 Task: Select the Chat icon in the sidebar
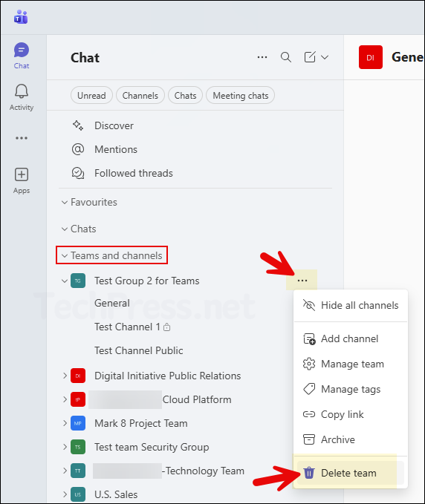click(x=22, y=50)
